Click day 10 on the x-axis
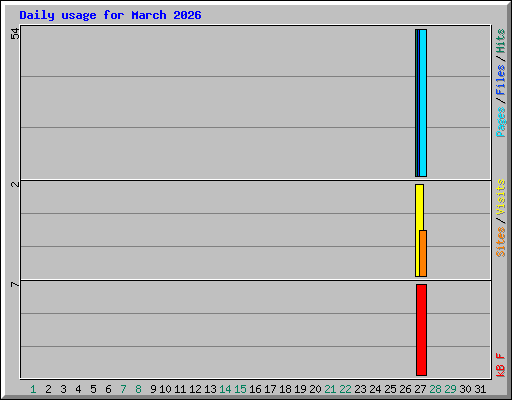Image resolution: width=512 pixels, height=400 pixels. point(165,389)
